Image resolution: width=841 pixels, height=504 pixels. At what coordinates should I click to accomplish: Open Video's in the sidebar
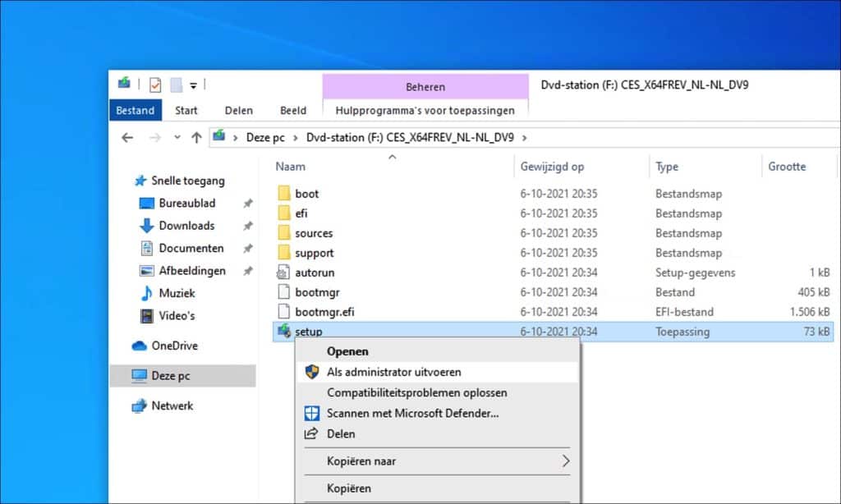point(177,316)
